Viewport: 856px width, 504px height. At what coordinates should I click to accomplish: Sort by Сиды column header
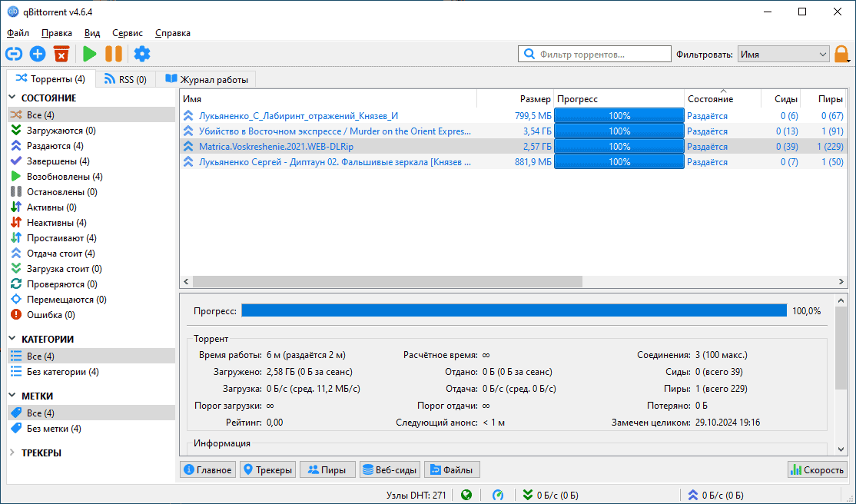(x=781, y=99)
